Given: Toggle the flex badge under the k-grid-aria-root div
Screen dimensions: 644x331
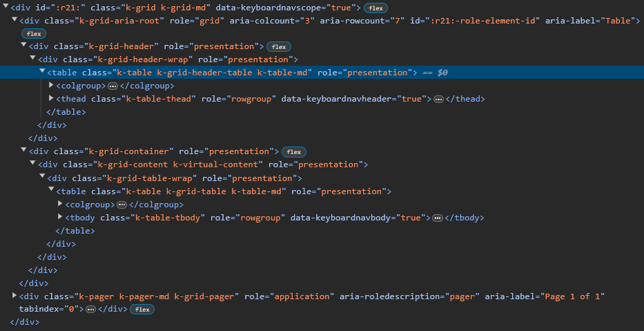Looking at the screenshot, I should coord(34,33).
